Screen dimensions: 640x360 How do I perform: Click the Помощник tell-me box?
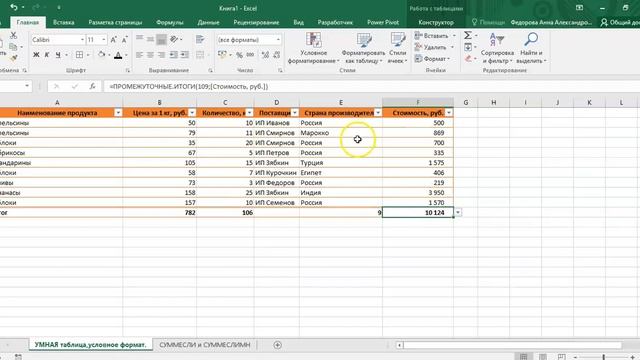(488, 22)
